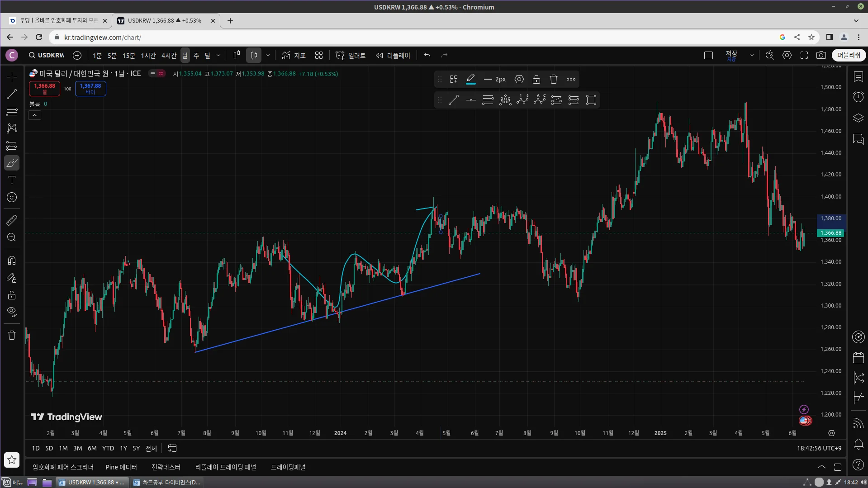Click the Ruler measure tool
This screenshot has height=488, width=868.
pyautogui.click(x=12, y=220)
